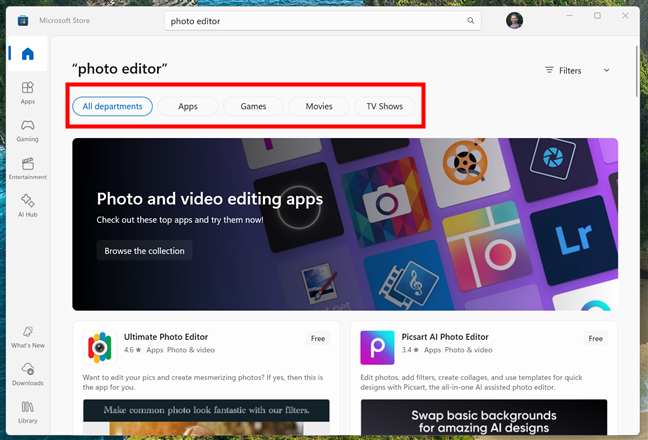Open the Home section in the sidebar
The width and height of the screenshot is (648, 440).
click(x=28, y=54)
